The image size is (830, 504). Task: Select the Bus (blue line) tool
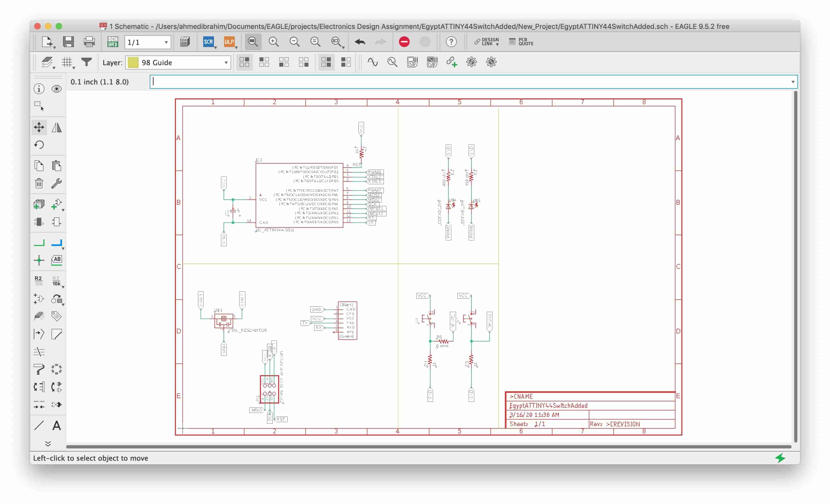[57, 243]
